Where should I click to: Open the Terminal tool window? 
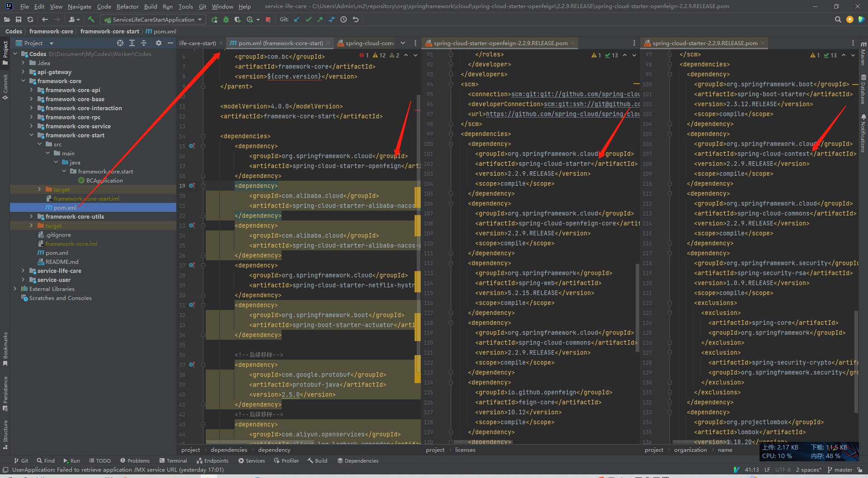173,461
